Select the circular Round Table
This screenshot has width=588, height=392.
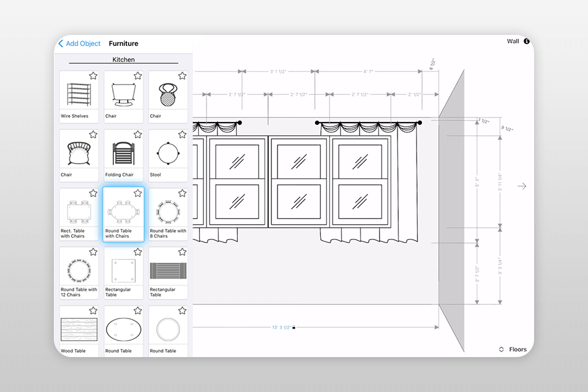pyautogui.click(x=168, y=331)
